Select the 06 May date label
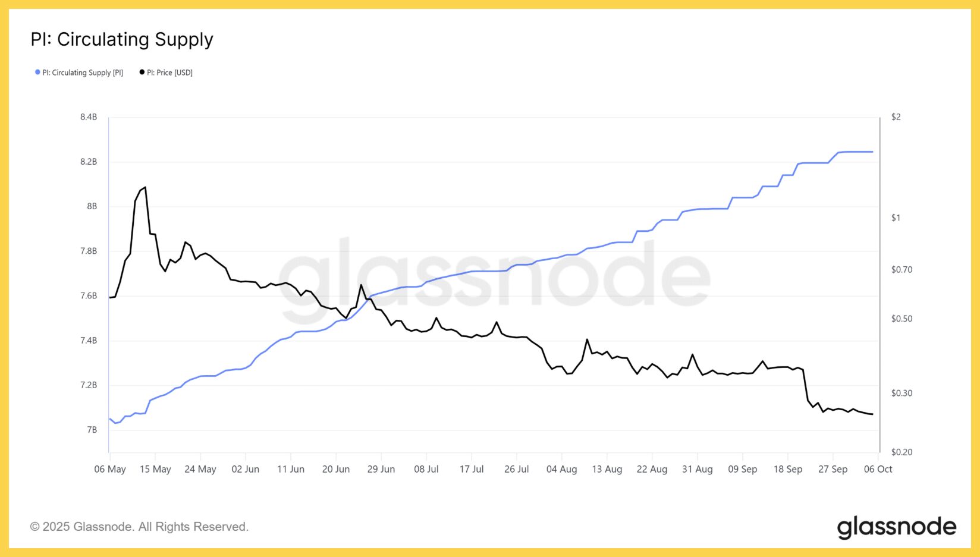 point(110,469)
